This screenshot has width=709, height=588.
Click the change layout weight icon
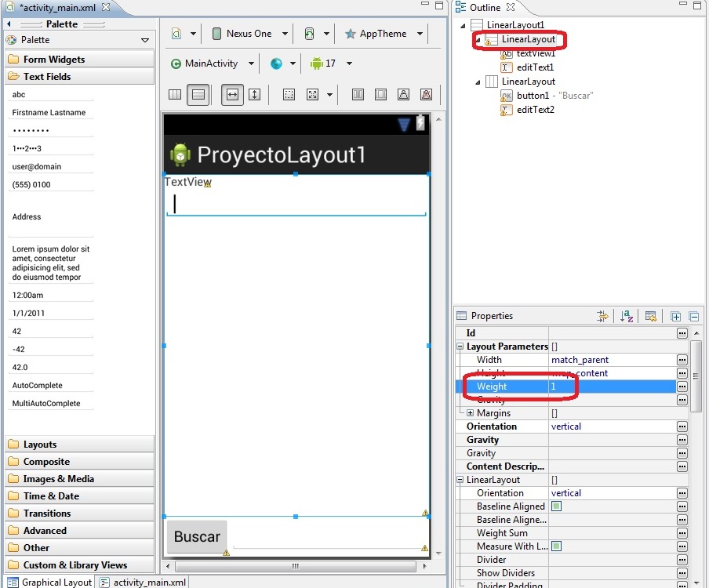[x=403, y=94]
